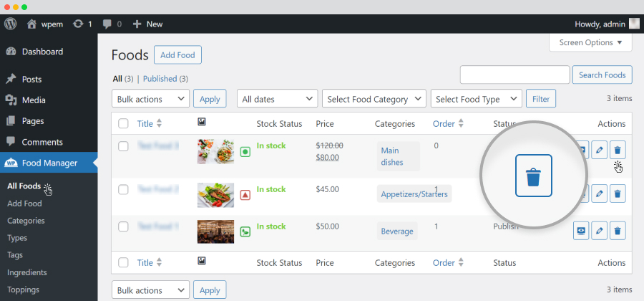644x301 pixels.
Task: Click the Main dishes category link
Action: click(392, 156)
